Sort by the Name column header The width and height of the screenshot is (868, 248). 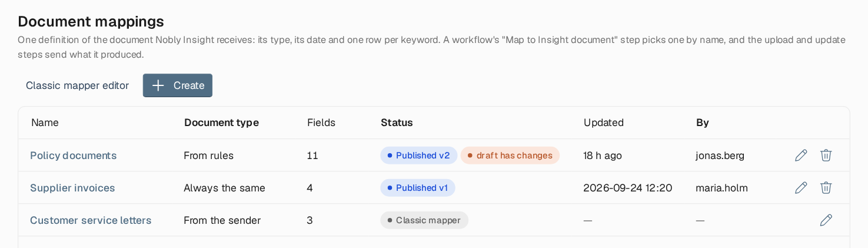(45, 123)
